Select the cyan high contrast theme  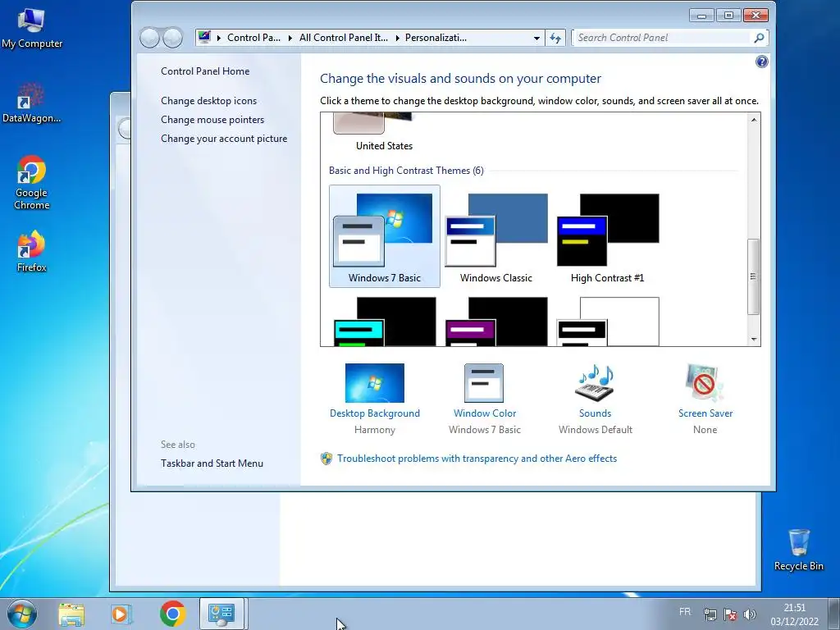[x=384, y=322]
